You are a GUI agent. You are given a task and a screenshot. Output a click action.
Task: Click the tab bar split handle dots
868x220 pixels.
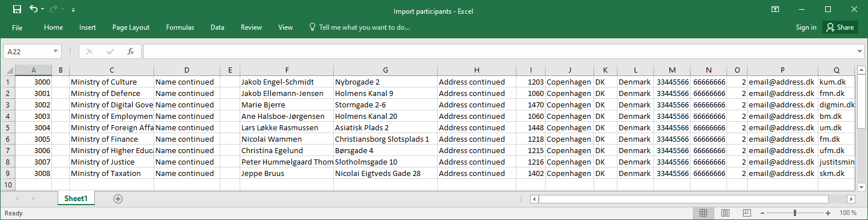pyautogui.click(x=521, y=199)
